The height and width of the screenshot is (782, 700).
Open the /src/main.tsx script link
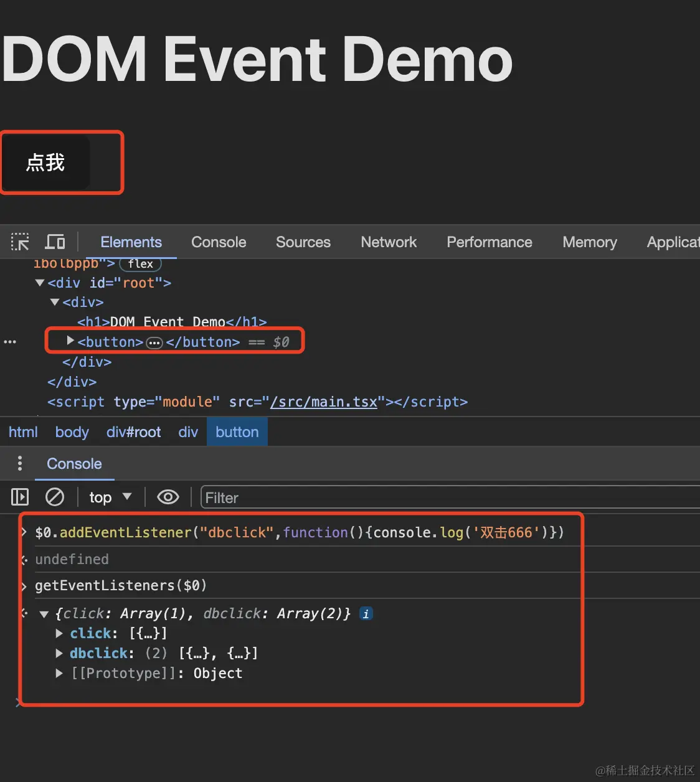[324, 402]
